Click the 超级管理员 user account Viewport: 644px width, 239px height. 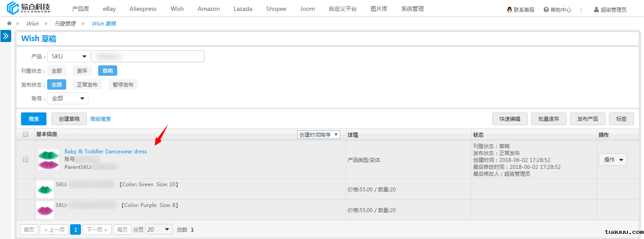tap(610, 10)
